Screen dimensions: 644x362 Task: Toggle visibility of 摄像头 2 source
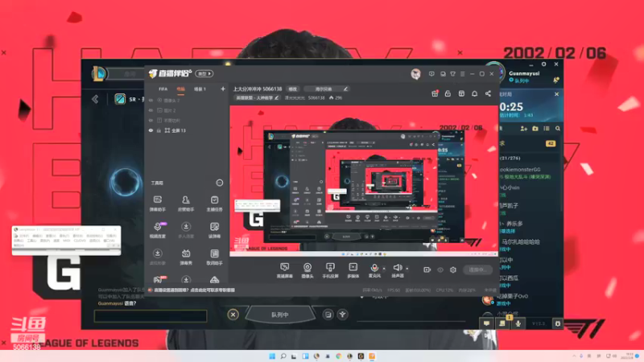point(151,100)
